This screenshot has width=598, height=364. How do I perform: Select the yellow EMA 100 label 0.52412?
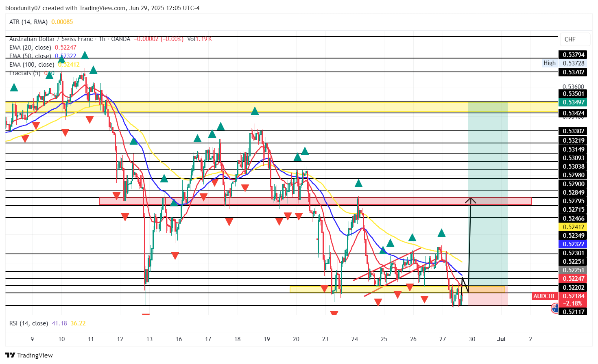[x=574, y=227]
